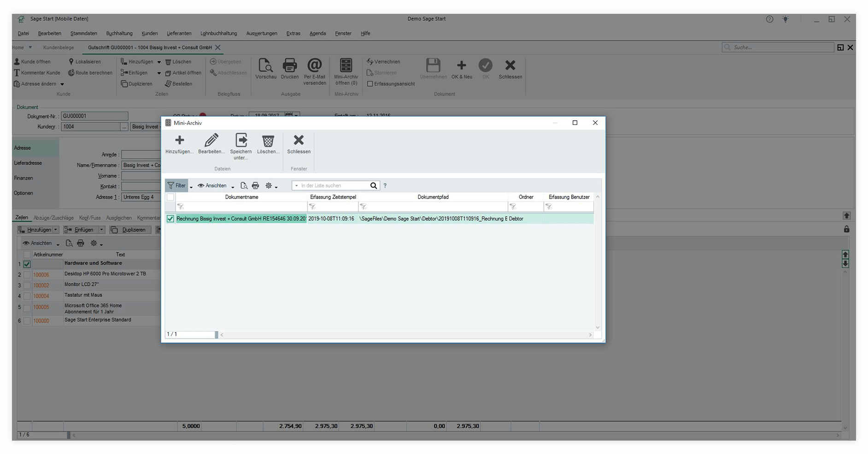
Task: Click question mark help next to list search
Action: [x=385, y=186]
